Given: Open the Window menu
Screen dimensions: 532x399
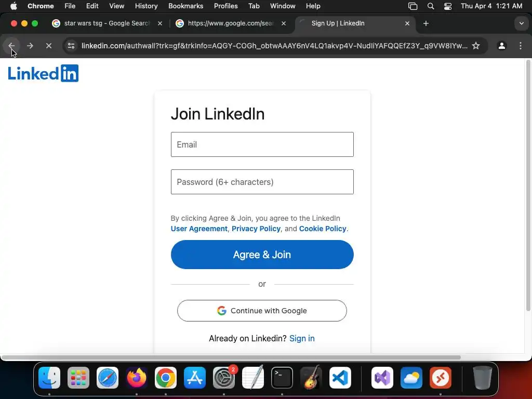Looking at the screenshot, I should click(283, 6).
